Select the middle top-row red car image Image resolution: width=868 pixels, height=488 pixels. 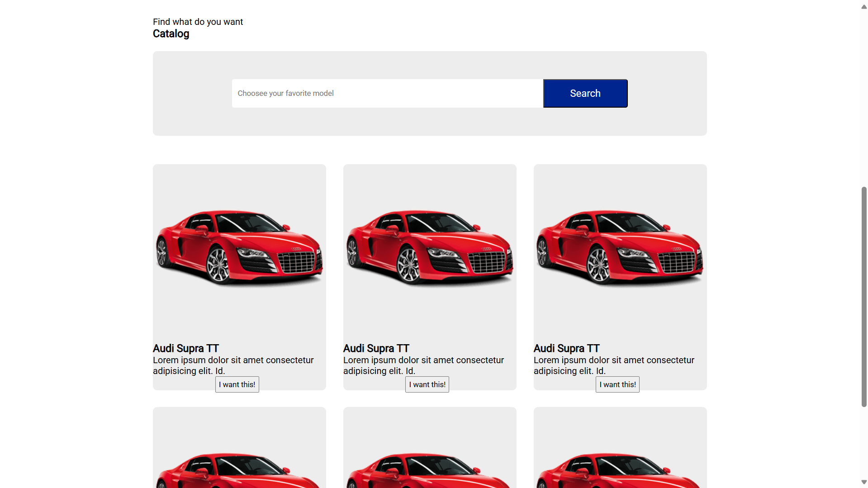430,248
